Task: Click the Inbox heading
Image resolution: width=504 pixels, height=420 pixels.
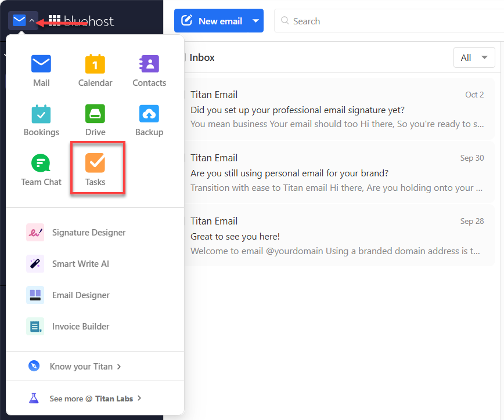Action: tap(202, 57)
